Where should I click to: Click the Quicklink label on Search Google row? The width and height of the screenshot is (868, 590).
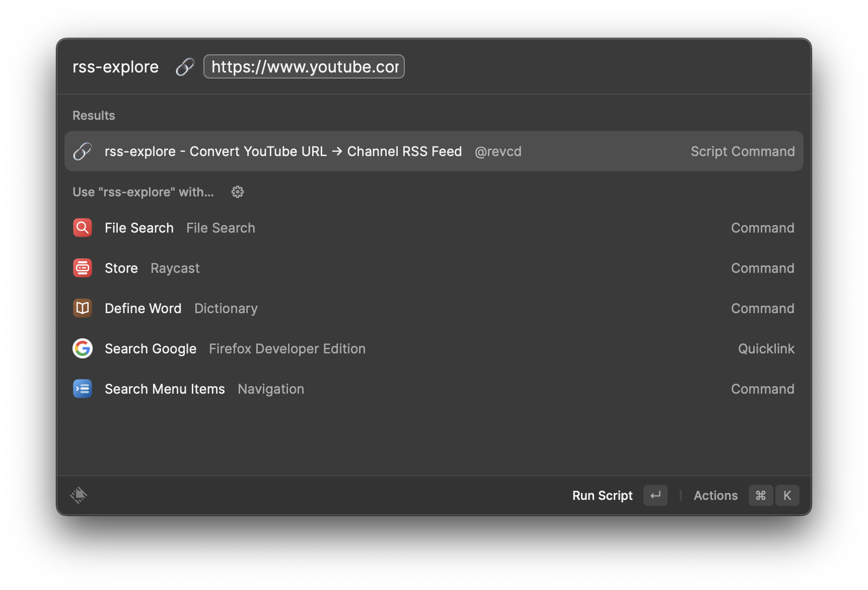[766, 349]
